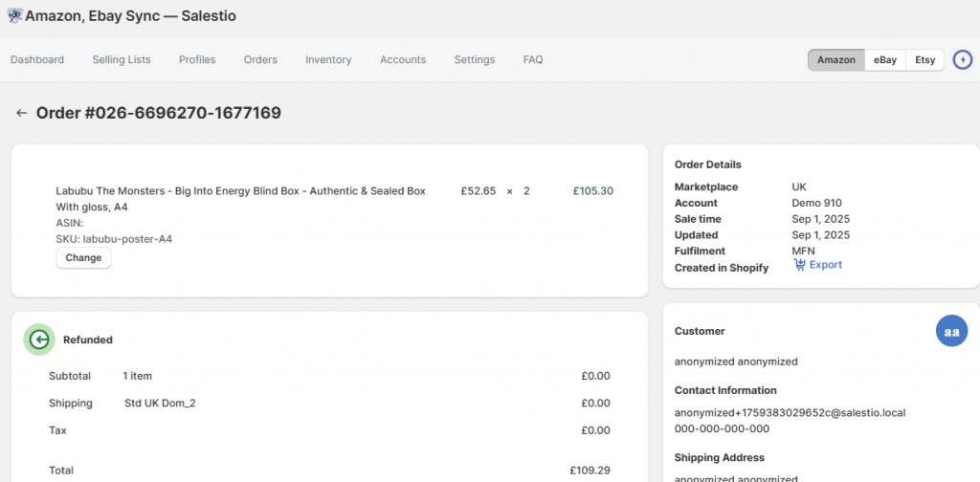This screenshot has height=482, width=980.
Task: Click the compass icon in top right
Action: [x=962, y=59]
